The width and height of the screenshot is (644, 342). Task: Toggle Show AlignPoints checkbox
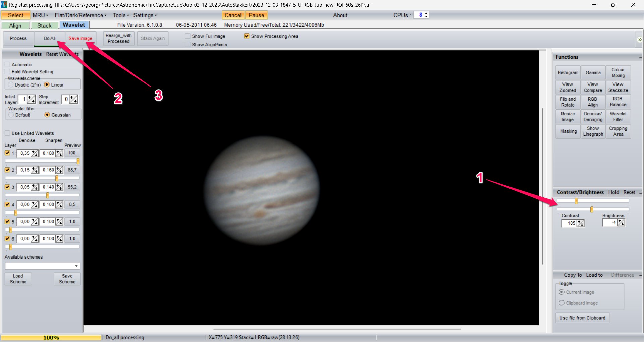[x=188, y=45]
